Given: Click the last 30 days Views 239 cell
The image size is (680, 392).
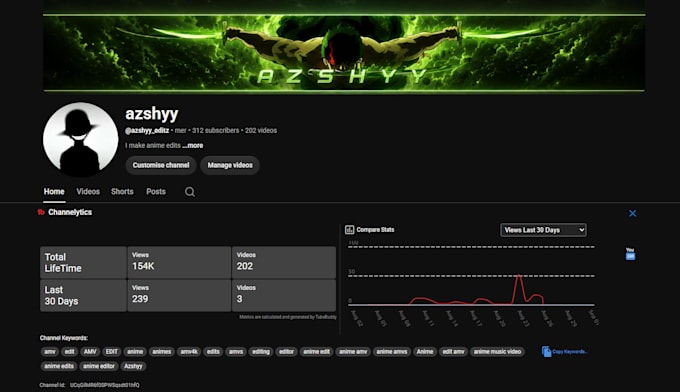Looking at the screenshot, I should click(179, 295).
